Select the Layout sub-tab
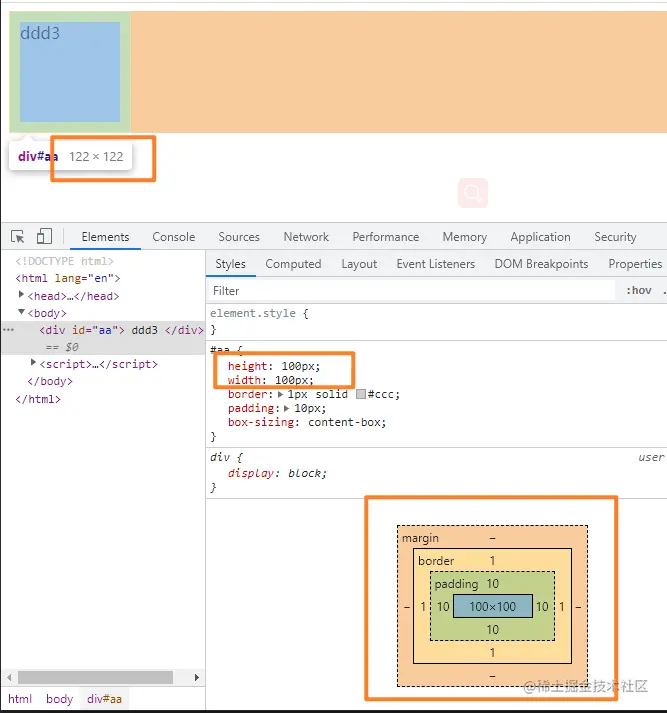 click(359, 264)
